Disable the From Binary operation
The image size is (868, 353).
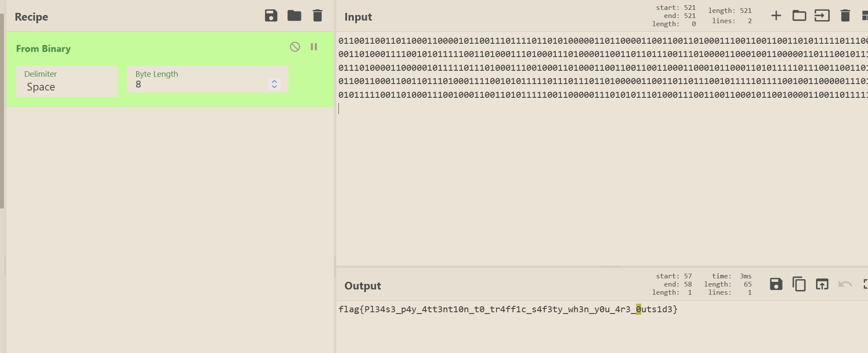[295, 47]
